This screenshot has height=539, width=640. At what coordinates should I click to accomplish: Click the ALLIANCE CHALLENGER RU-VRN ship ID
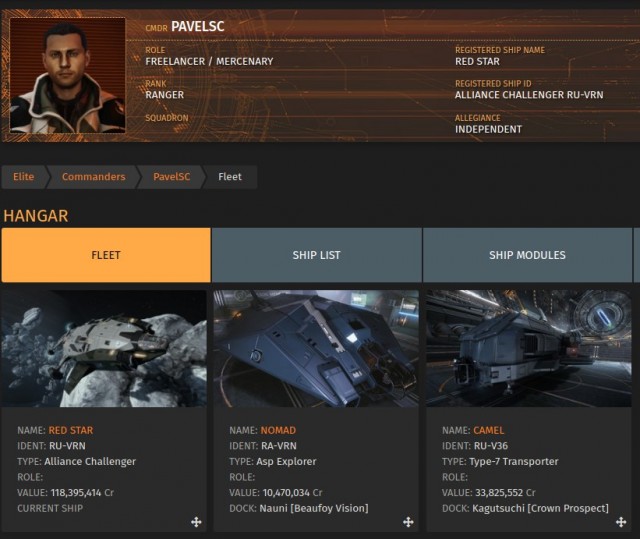pos(529,95)
